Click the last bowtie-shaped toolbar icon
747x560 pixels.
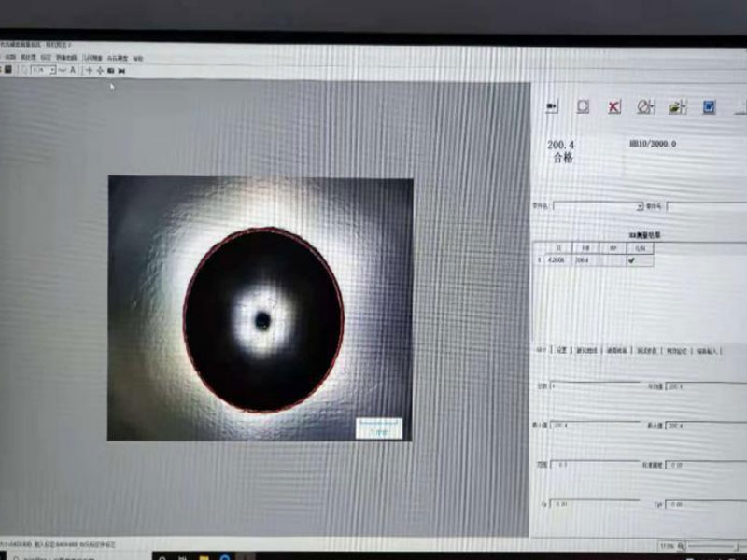point(121,71)
